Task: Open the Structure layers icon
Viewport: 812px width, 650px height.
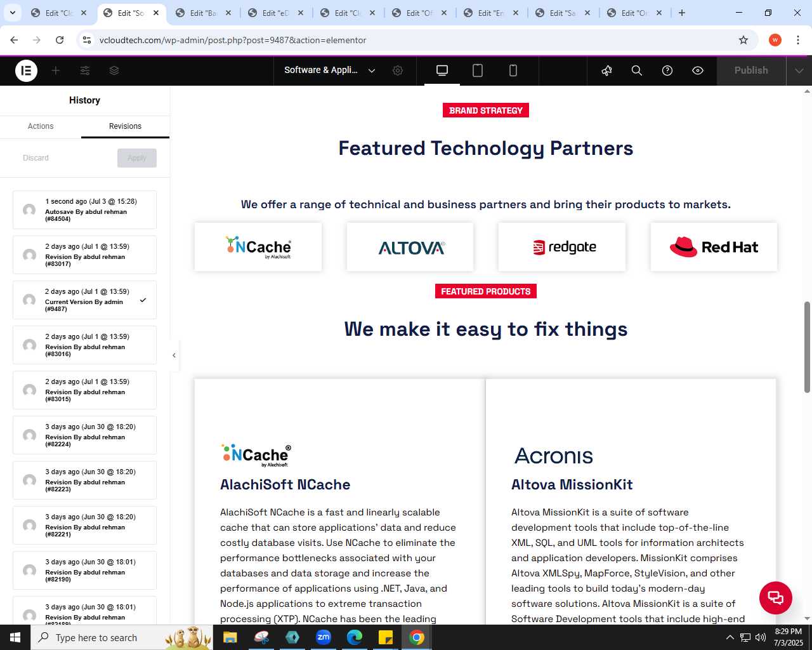Action: pos(114,70)
